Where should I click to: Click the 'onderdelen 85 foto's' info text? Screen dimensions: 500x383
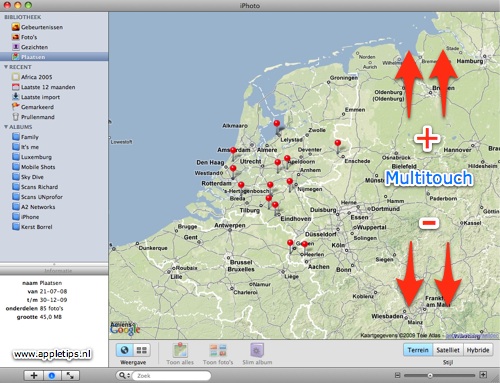point(34,308)
